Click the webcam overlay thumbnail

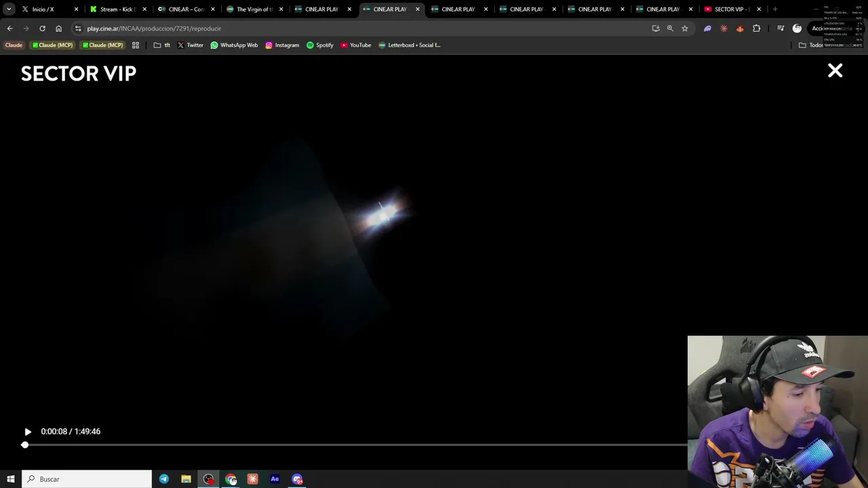(777, 411)
